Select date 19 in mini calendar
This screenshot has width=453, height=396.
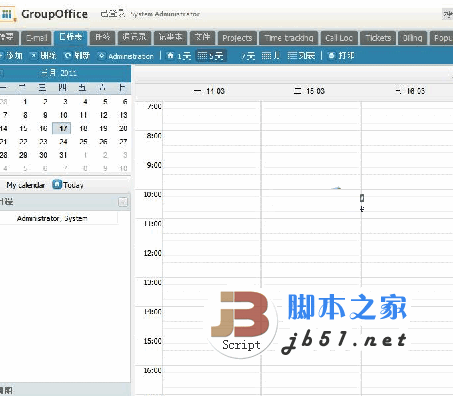coord(104,128)
